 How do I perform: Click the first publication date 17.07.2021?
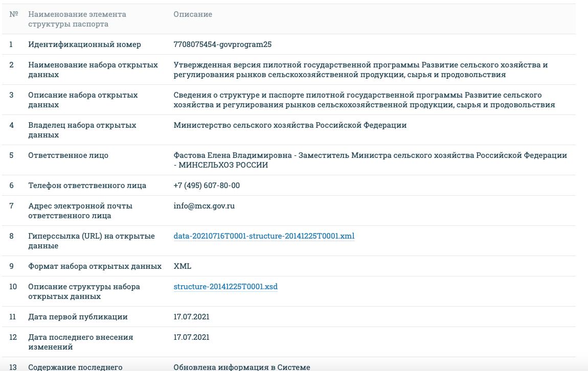pyautogui.click(x=191, y=317)
